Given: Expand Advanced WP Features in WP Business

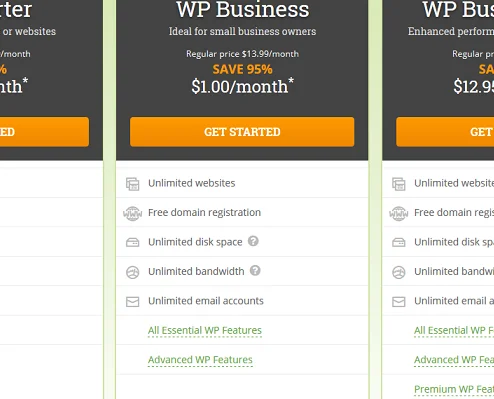Looking at the screenshot, I should (200, 360).
